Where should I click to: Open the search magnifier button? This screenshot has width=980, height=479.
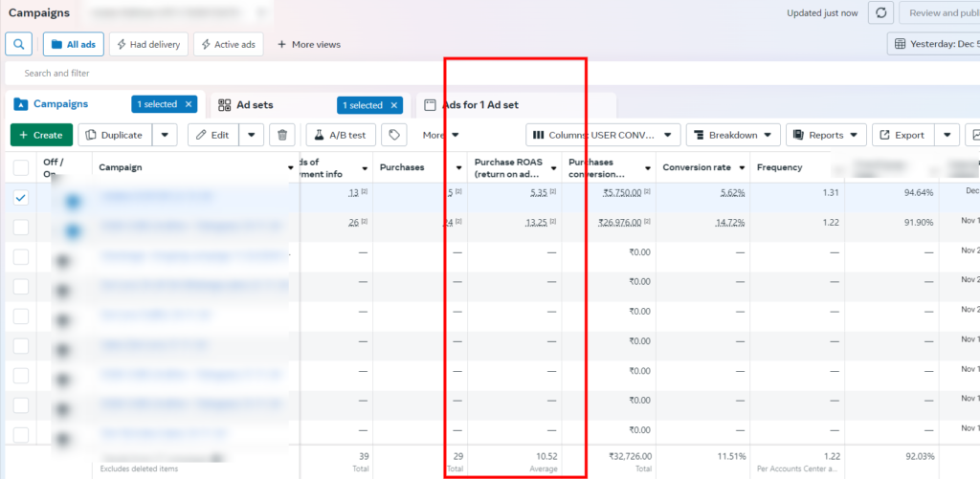pyautogui.click(x=19, y=44)
